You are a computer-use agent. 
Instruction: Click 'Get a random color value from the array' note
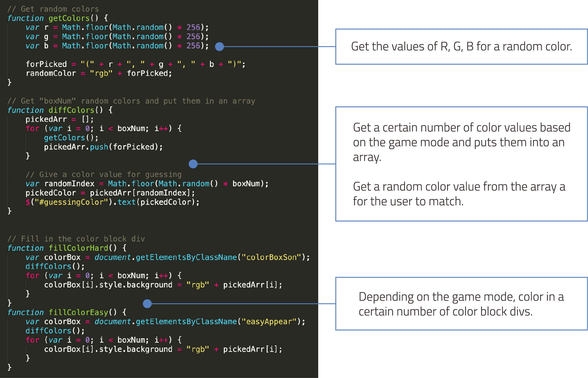pos(459,194)
